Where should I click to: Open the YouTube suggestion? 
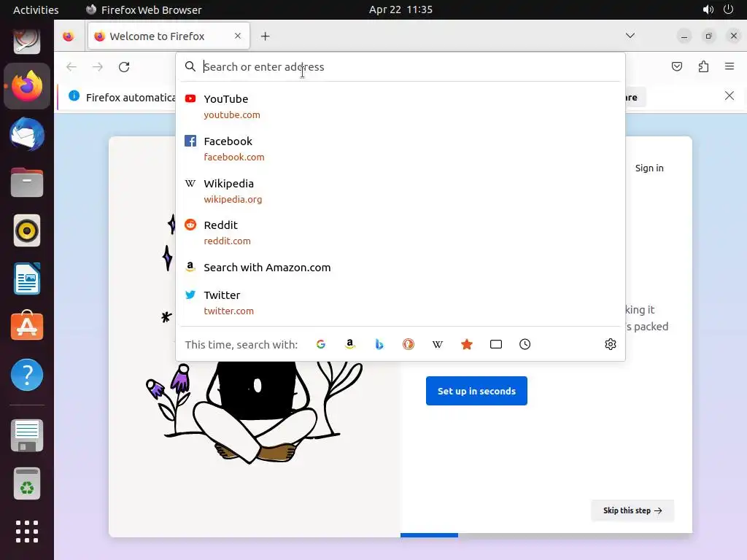[x=400, y=106]
